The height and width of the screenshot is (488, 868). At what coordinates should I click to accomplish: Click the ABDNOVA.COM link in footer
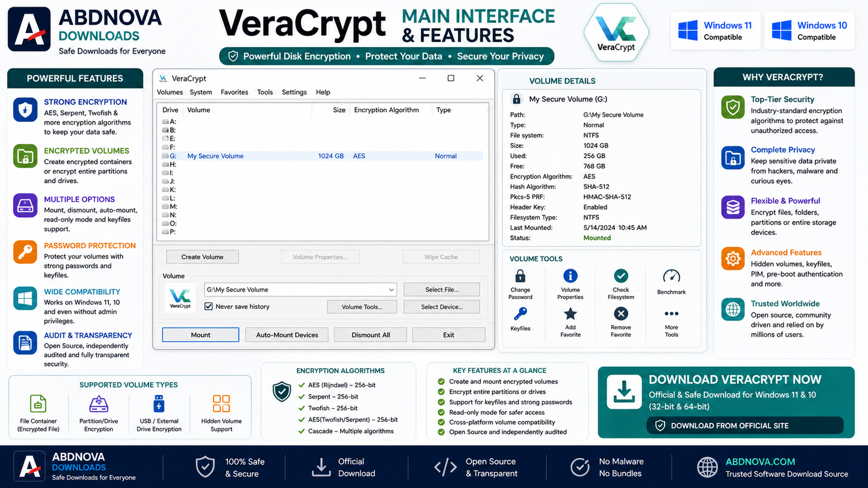pyautogui.click(x=760, y=462)
